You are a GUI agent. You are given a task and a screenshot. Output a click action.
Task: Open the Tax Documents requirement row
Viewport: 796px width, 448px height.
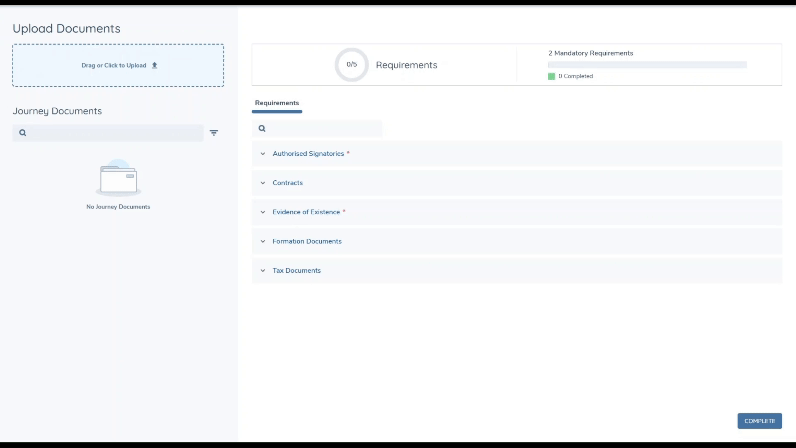pyautogui.click(x=297, y=271)
